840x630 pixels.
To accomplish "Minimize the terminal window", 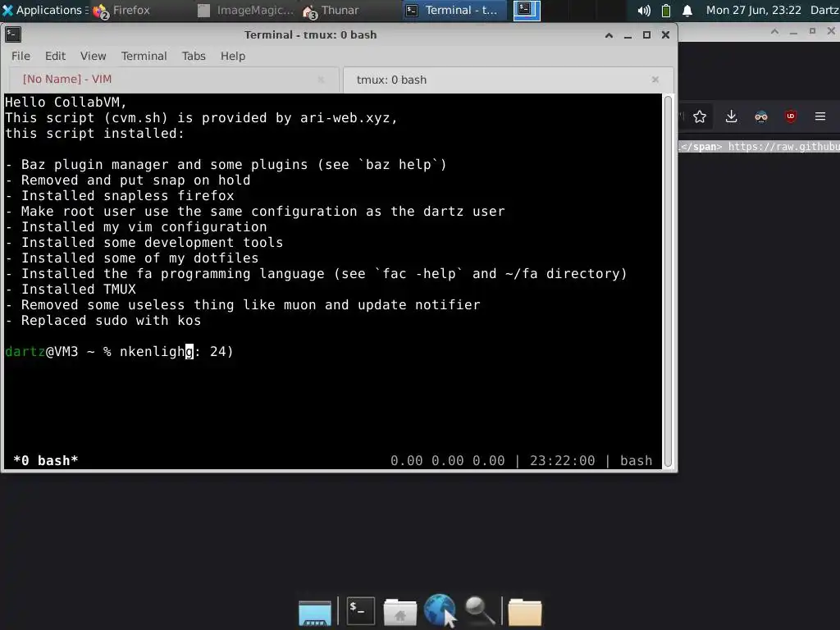I will tap(628, 35).
